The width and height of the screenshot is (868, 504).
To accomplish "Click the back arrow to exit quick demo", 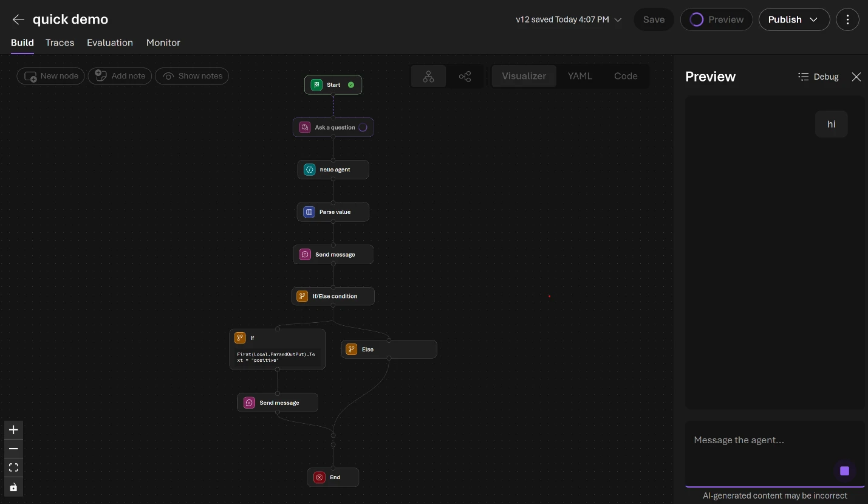I will [18, 19].
